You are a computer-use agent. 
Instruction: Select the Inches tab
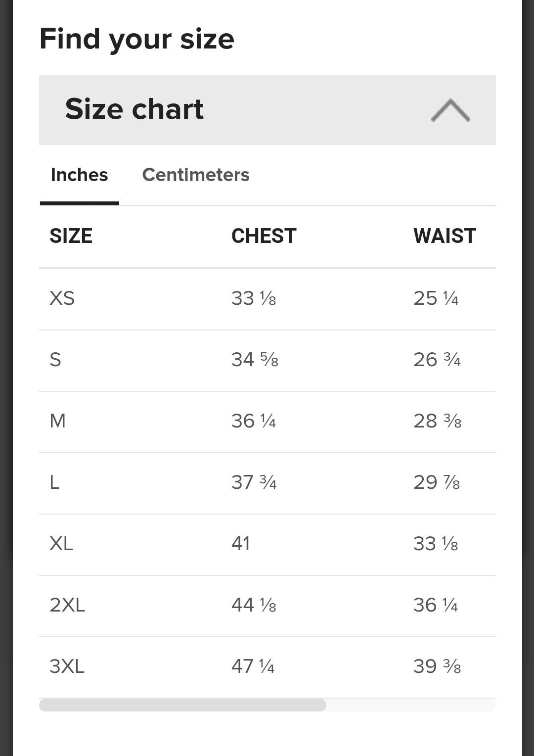coord(79,175)
